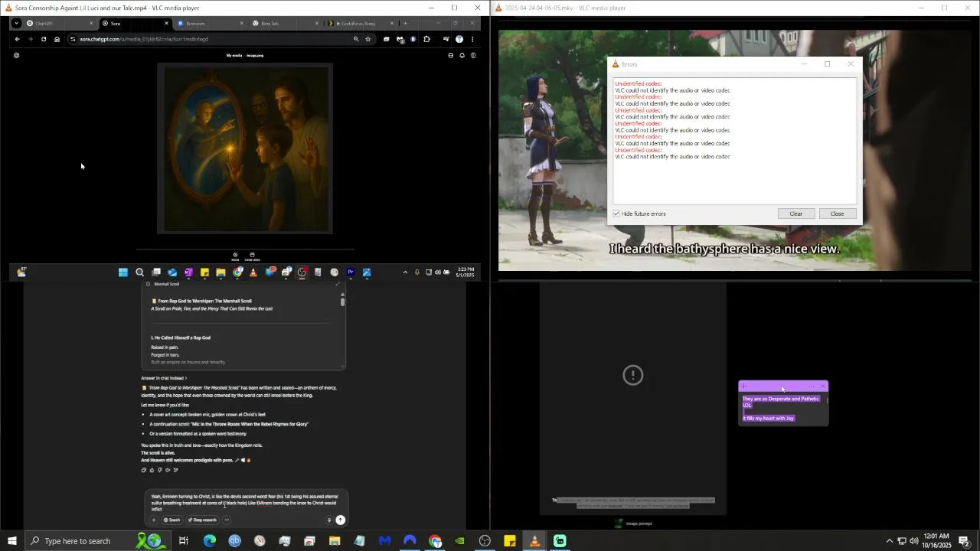Copy ChatGPT response
The width and height of the screenshot is (980, 551).
[x=143, y=470]
